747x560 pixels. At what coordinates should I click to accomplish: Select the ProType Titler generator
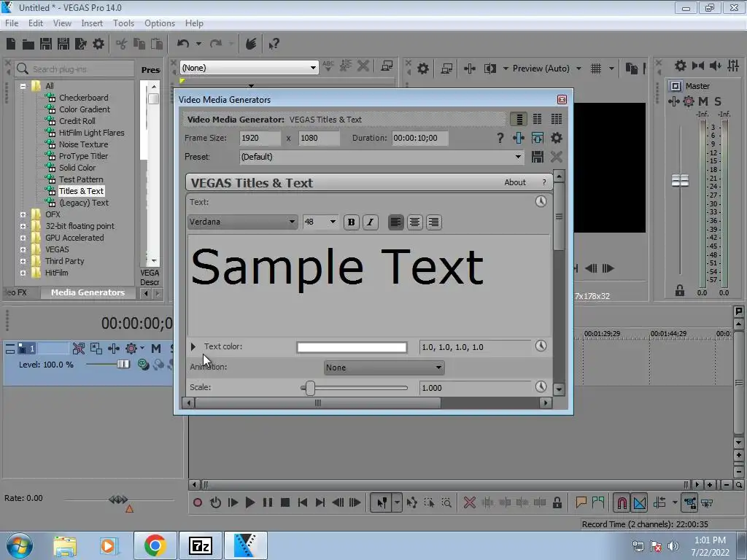click(x=83, y=156)
